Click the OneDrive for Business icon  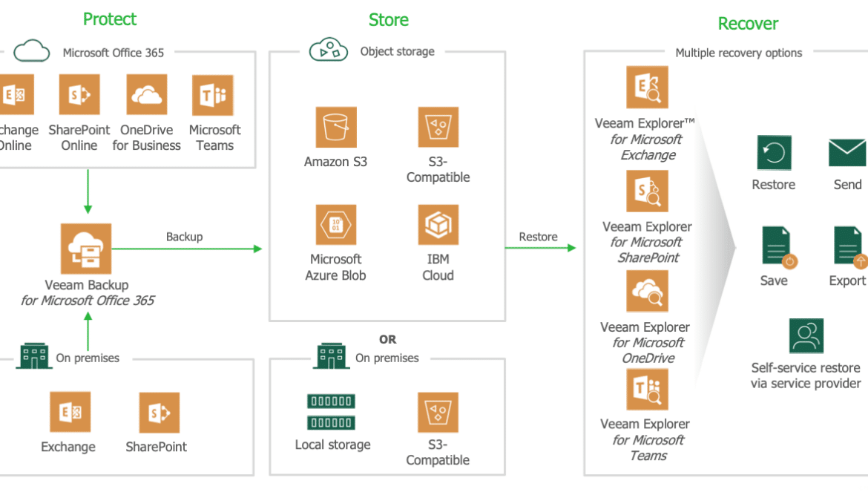(147, 95)
